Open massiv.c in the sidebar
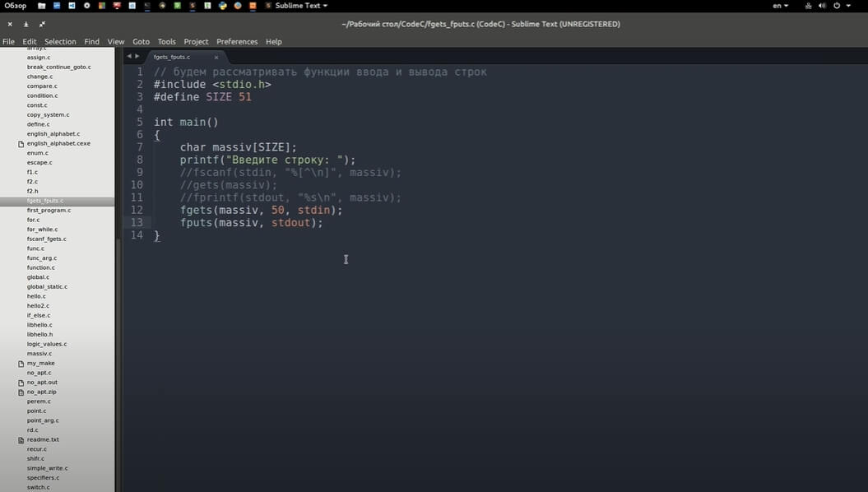This screenshot has width=868, height=492. pos(39,354)
